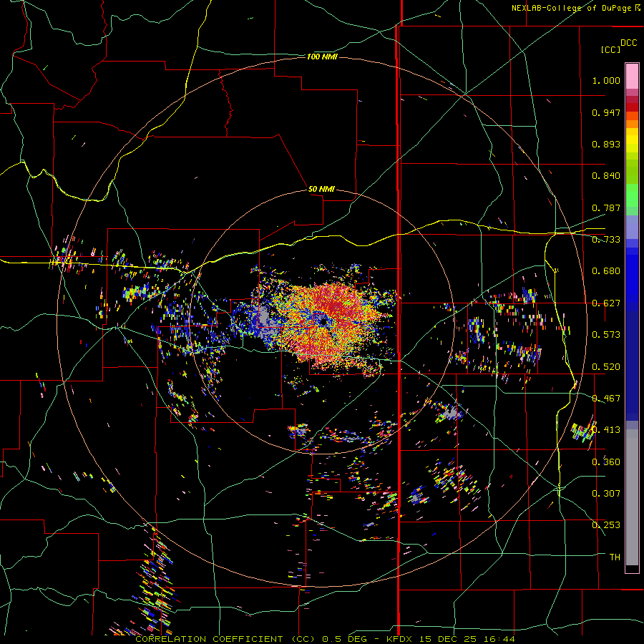Click the 0.733 value on the color scale

pos(606,240)
